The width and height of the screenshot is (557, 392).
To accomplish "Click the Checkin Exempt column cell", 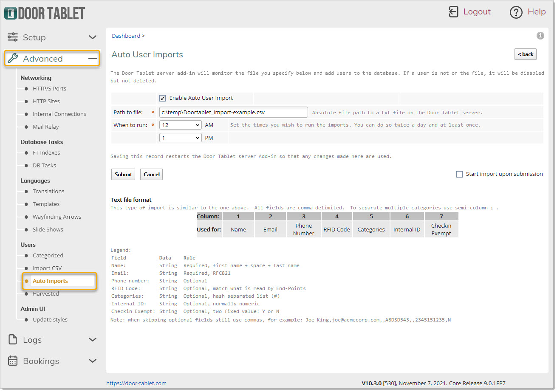I will coord(441,229).
